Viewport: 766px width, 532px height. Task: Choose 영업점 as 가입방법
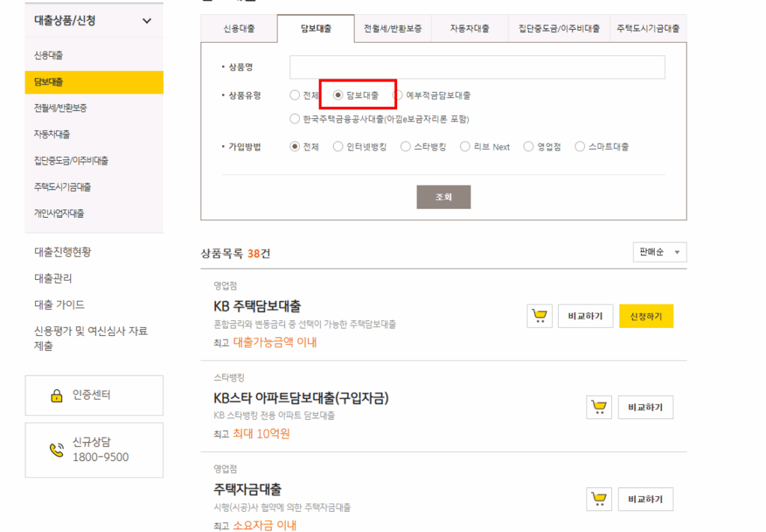click(529, 147)
